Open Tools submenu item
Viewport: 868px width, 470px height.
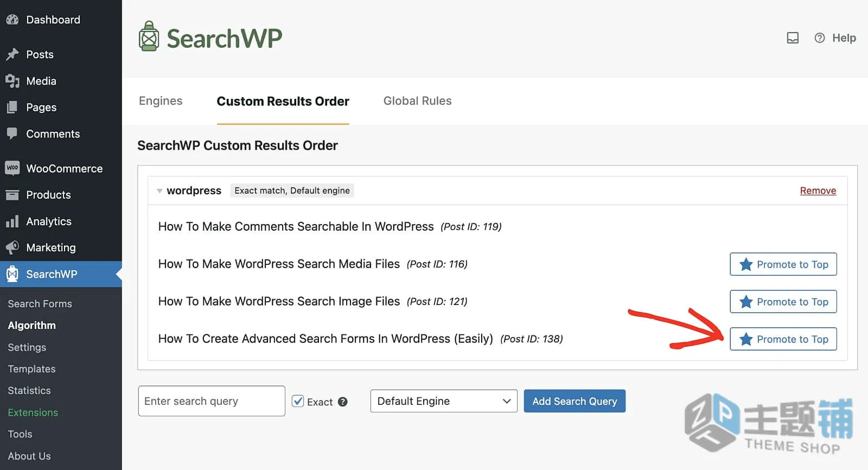(x=20, y=434)
